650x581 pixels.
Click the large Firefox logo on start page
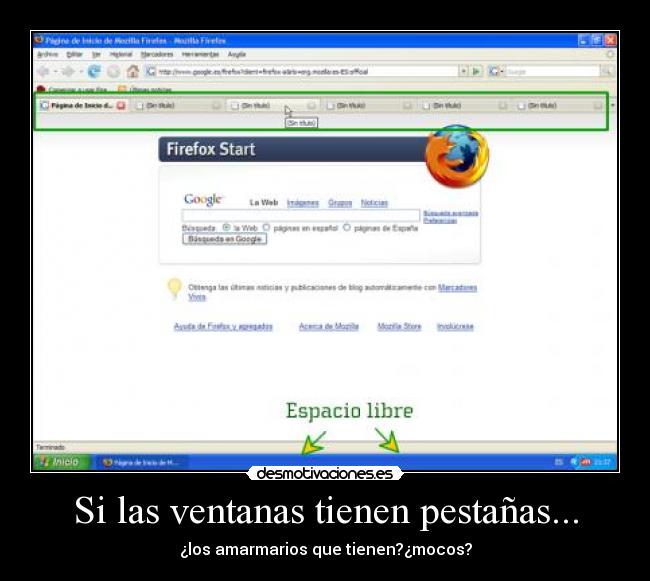tap(457, 157)
